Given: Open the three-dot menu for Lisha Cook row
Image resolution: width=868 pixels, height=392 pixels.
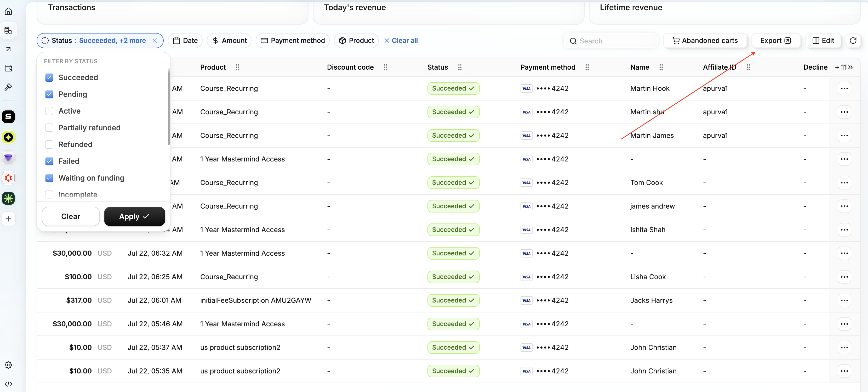Looking at the screenshot, I should [844, 277].
